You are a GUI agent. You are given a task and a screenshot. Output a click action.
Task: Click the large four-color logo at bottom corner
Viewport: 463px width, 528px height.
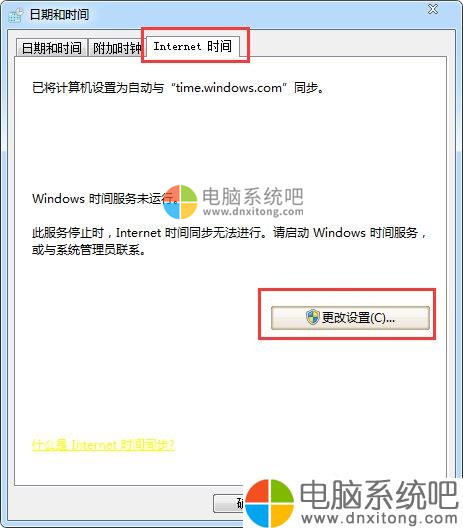tap(269, 503)
